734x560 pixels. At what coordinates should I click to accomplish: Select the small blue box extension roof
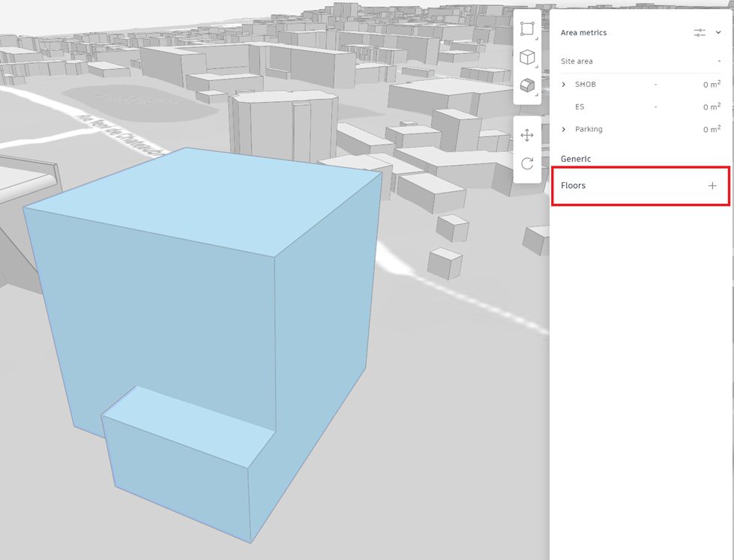click(x=187, y=426)
